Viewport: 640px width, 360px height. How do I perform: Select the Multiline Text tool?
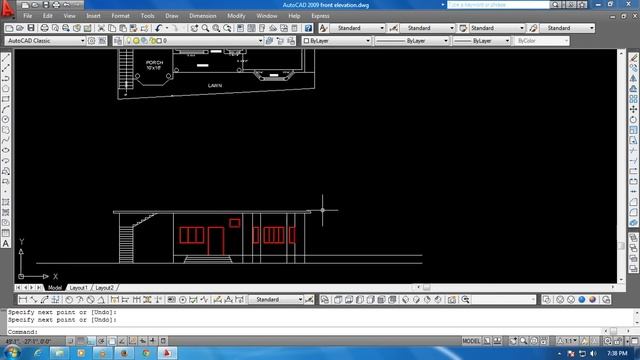6,243
